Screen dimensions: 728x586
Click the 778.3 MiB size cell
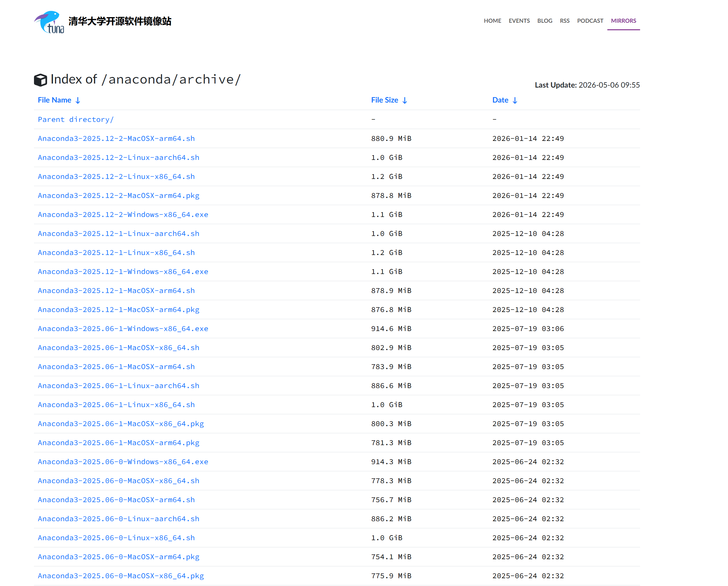(x=391, y=481)
